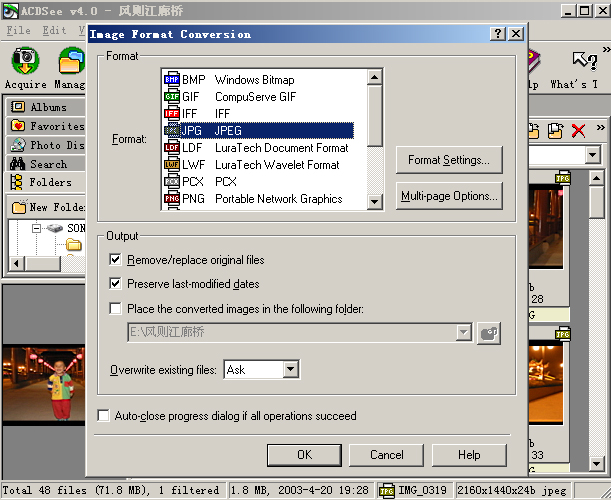Click the context help question mark button

click(x=498, y=34)
